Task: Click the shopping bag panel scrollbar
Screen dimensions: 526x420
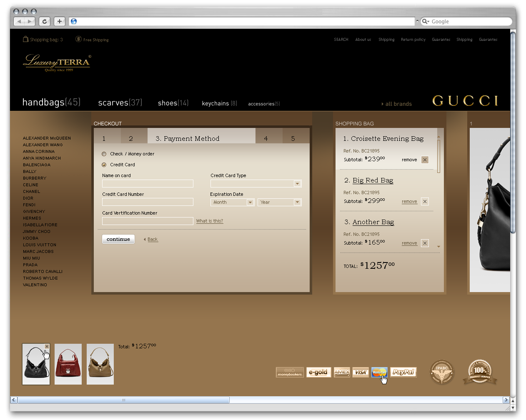Action: 438,156
